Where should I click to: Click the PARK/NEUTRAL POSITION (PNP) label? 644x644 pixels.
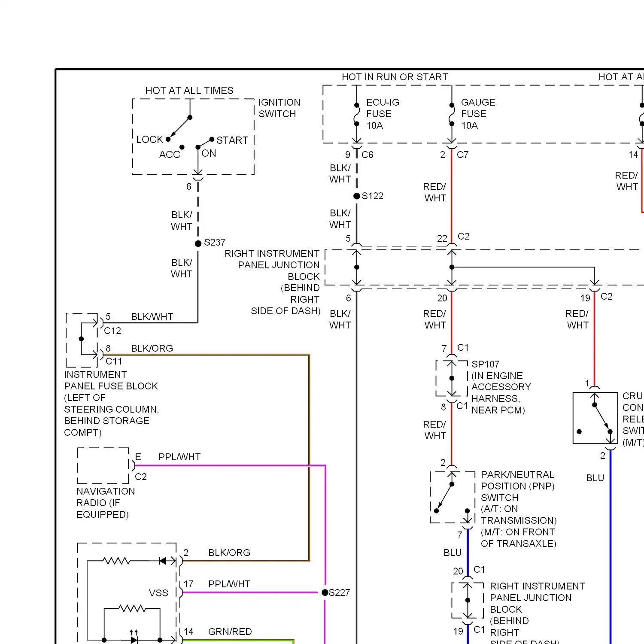click(518, 480)
